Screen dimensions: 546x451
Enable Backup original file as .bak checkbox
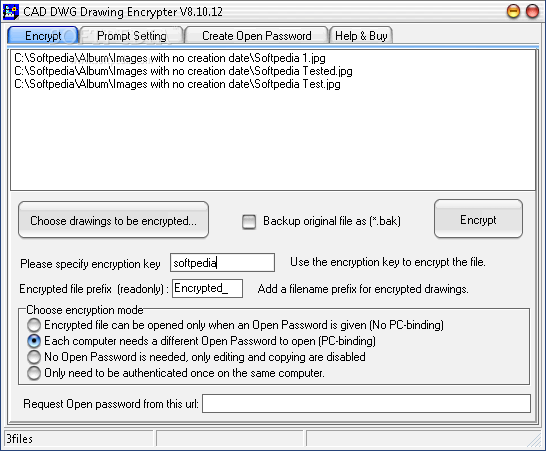point(249,221)
